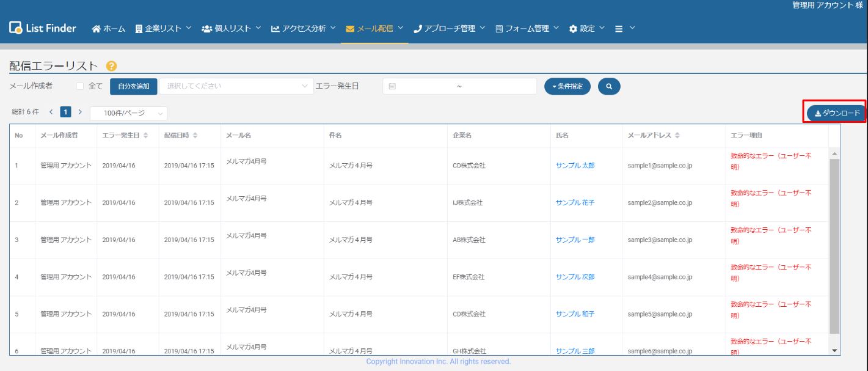Open the 100件/ページ page size dropdown
The height and width of the screenshot is (371, 868).
coord(128,113)
